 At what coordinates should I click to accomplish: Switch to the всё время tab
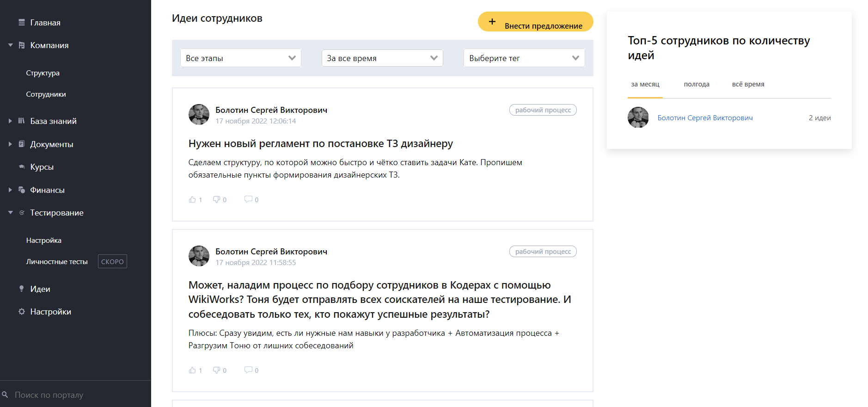point(748,84)
